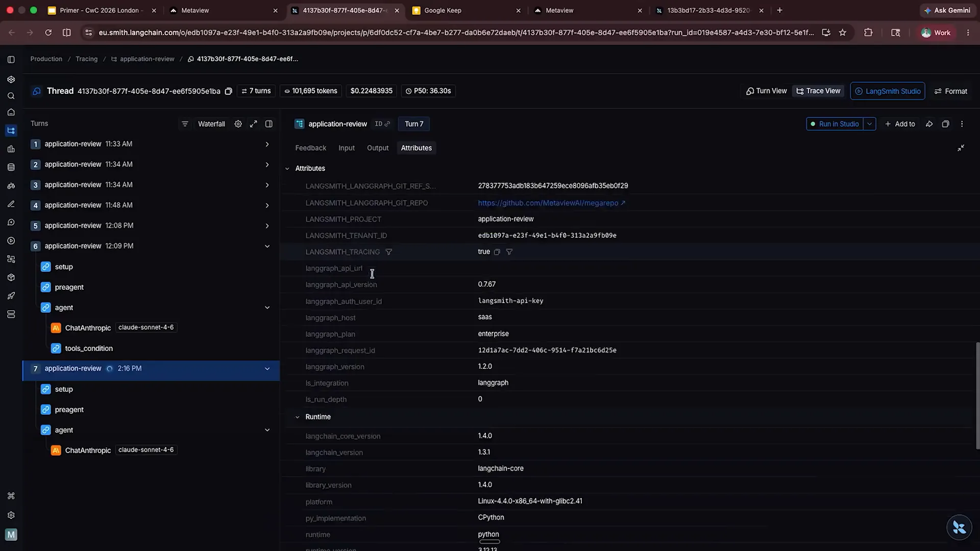Select the ChatAnthropic node under turn 7
Viewport: 980px width, 551px height.
pos(88,450)
